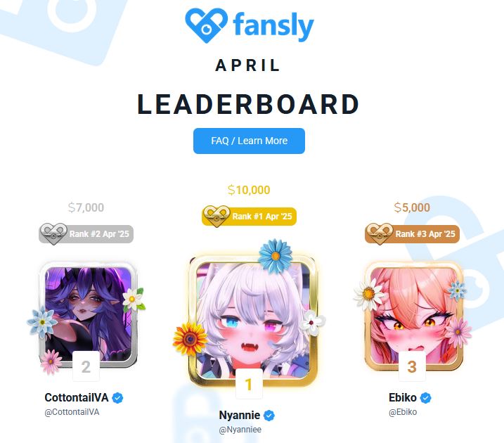This screenshot has height=443, width=504.
Task: Click the gold Rank #1 Apr '25 badge
Action: click(249, 216)
